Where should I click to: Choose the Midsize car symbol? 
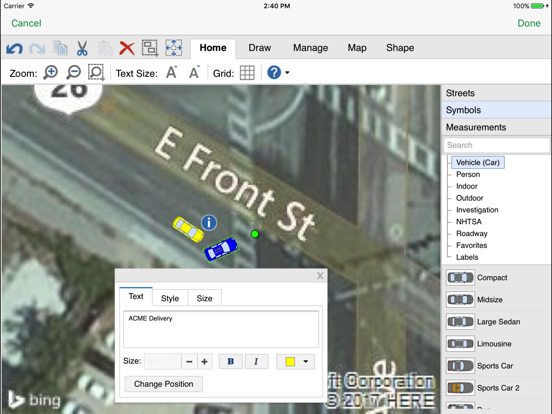point(496,300)
